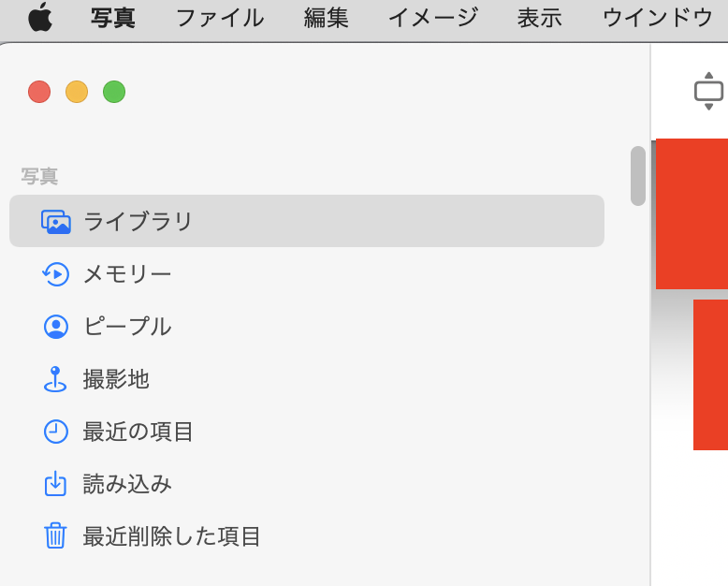Open the People (ピープル) icon
This screenshot has height=586, width=728.
56,327
